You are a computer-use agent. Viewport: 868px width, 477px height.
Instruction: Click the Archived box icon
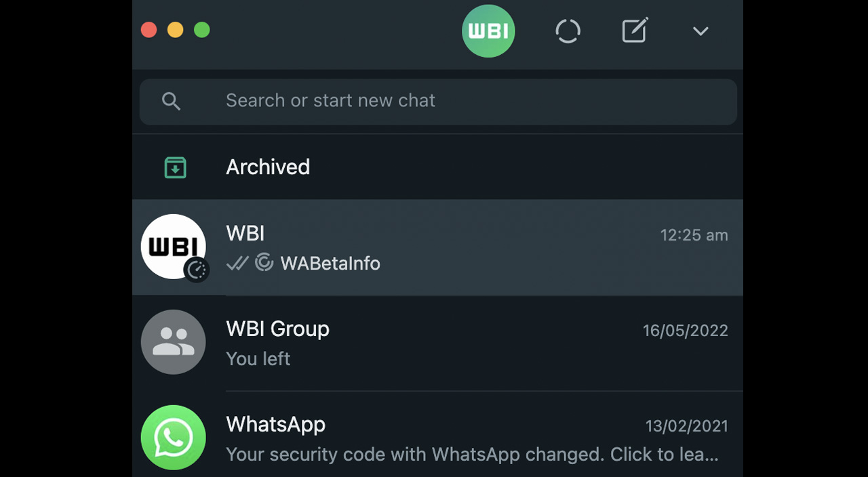[176, 167]
